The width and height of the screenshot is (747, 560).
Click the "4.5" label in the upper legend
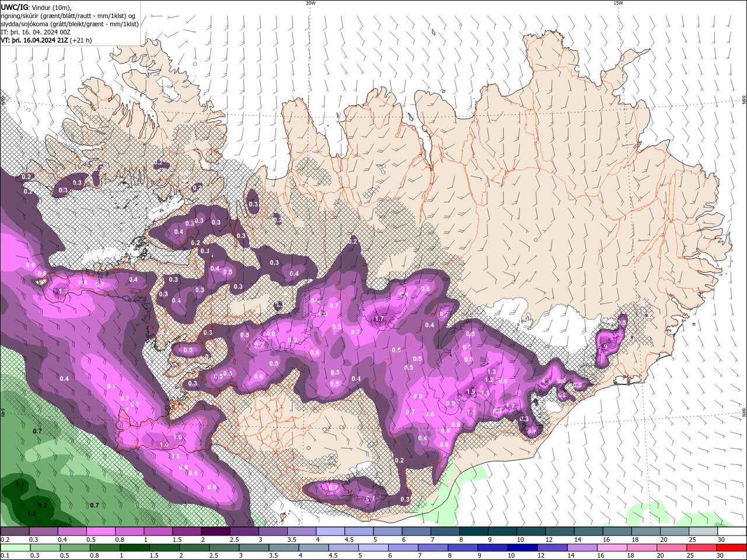point(349,540)
